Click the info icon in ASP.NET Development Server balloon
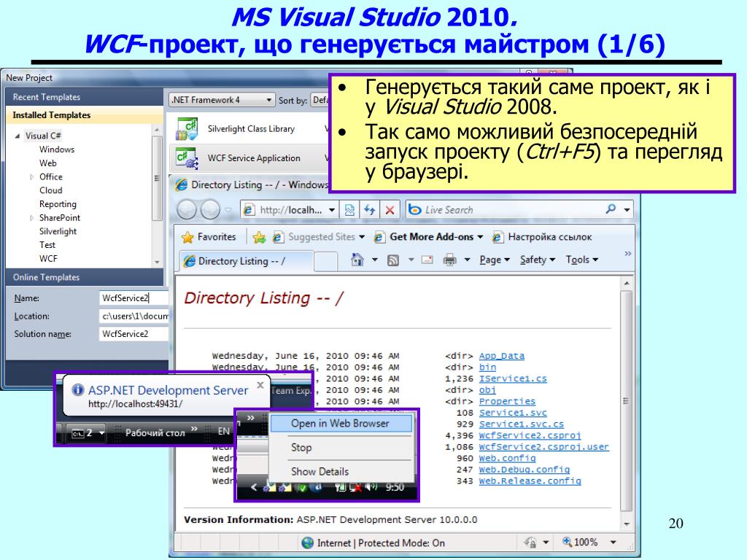Viewport: 747px width, 560px height. pyautogui.click(x=77, y=390)
